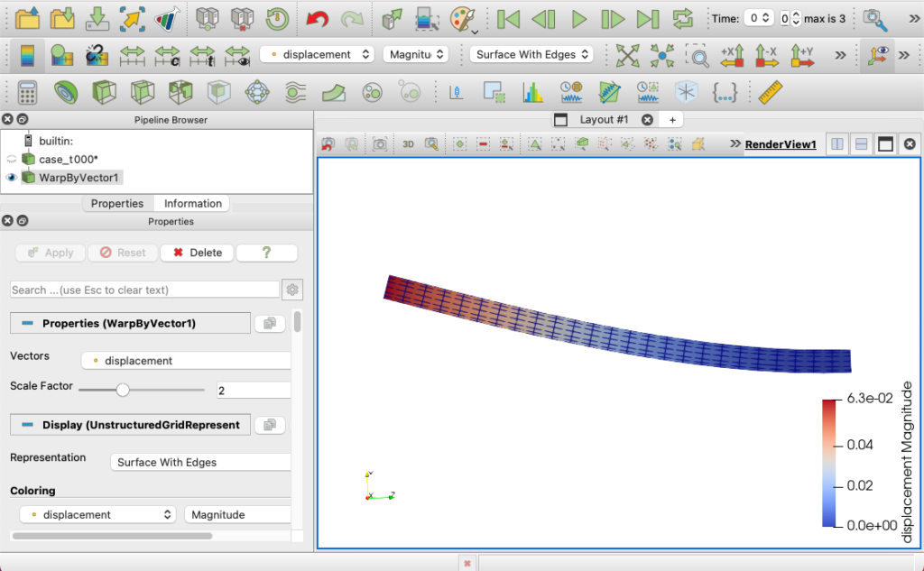Viewport: 924px width, 571px height.
Task: Apply the Stream Tracer filter
Action: [x=295, y=93]
